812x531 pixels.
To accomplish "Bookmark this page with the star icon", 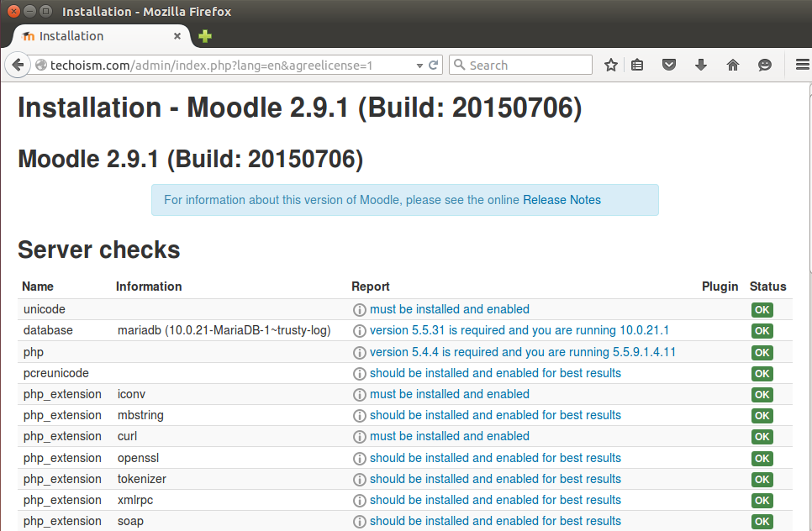I will [x=611, y=66].
